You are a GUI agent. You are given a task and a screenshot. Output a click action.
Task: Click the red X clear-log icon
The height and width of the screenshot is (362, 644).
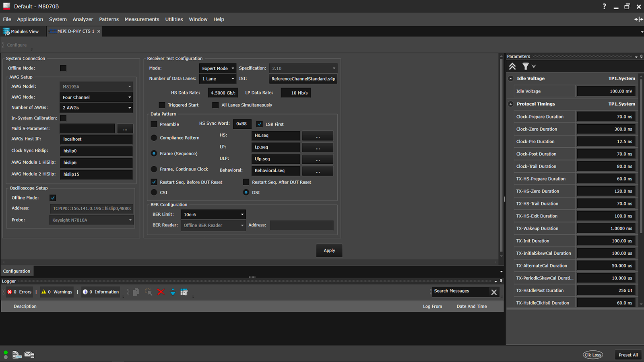[x=161, y=292]
